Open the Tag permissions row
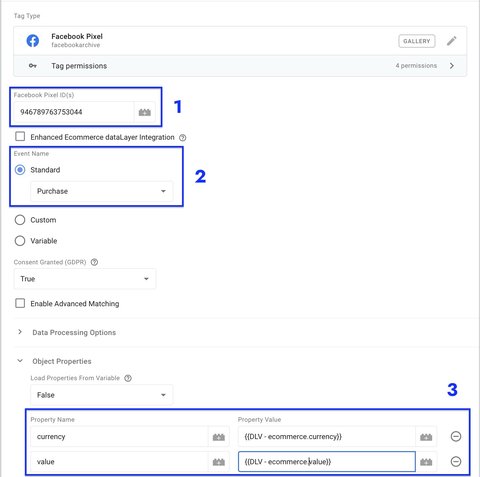480x477 pixels. 240,66
